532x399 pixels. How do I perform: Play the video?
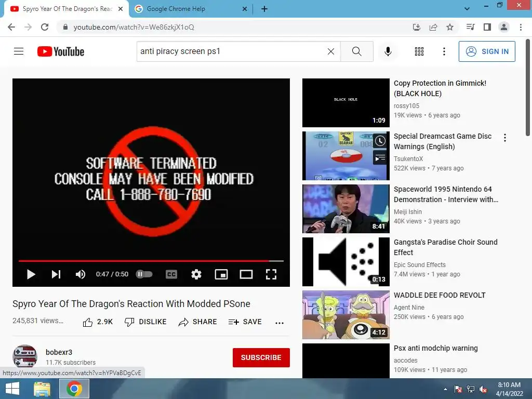31,274
